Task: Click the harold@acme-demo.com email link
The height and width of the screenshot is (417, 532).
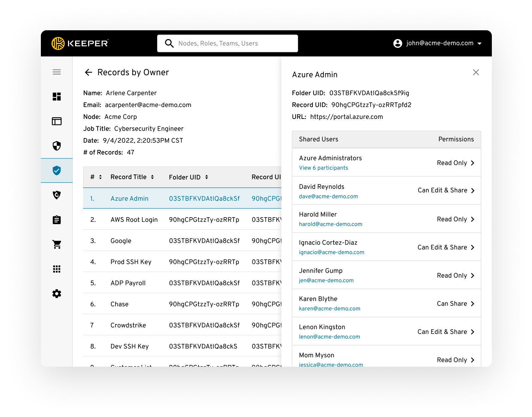Action: pyautogui.click(x=330, y=224)
